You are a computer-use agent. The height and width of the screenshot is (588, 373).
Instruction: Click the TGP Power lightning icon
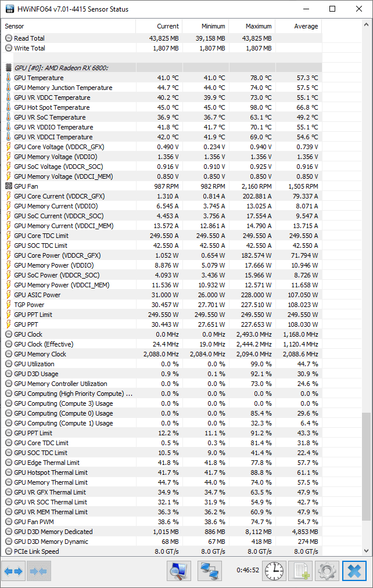[x=9, y=305]
